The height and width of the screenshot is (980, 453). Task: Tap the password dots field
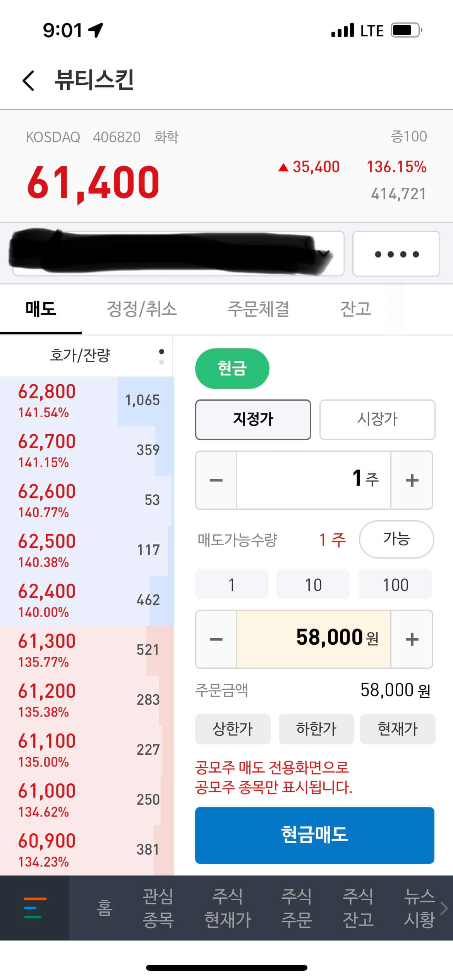tap(396, 254)
